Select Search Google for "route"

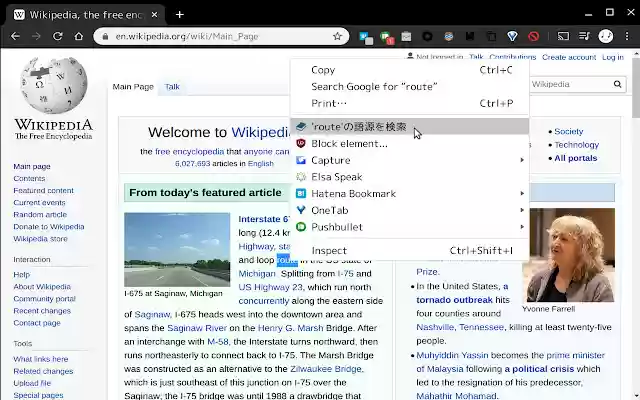(409, 87)
